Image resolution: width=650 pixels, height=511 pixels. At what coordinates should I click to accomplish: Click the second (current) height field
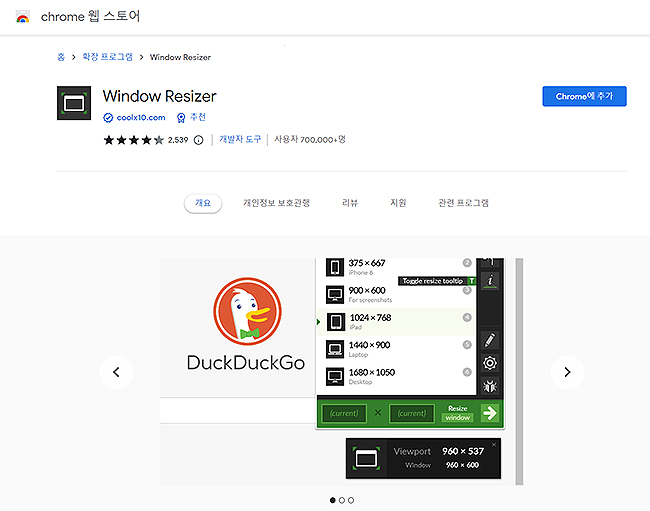point(412,413)
